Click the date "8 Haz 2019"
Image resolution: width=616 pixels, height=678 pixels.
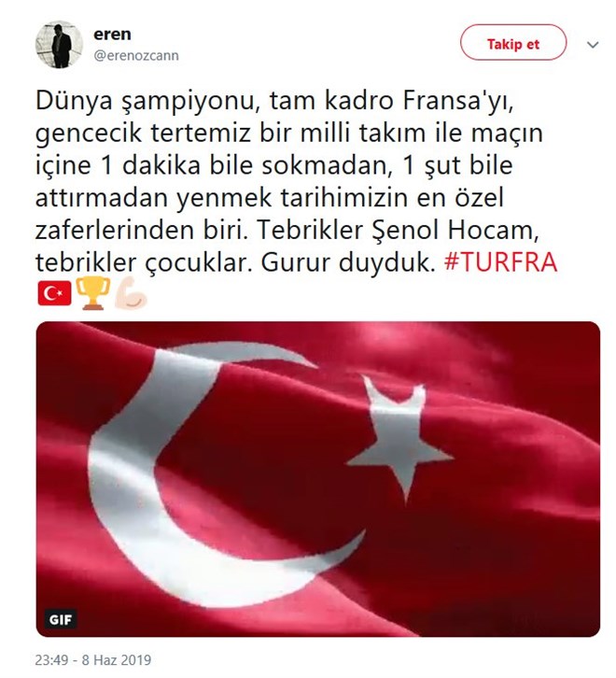(x=117, y=660)
